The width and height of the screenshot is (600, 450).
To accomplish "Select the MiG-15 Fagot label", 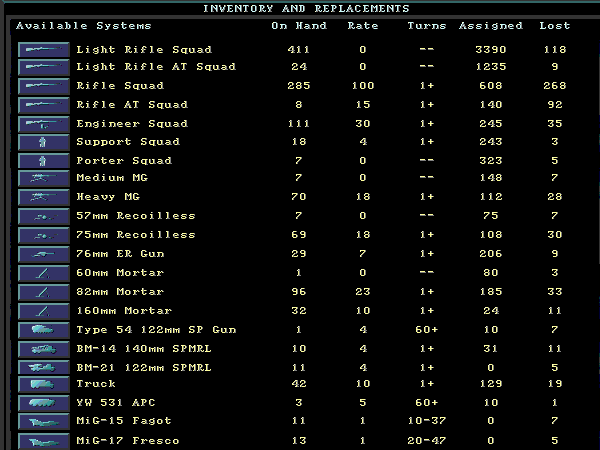I will coord(124,421).
